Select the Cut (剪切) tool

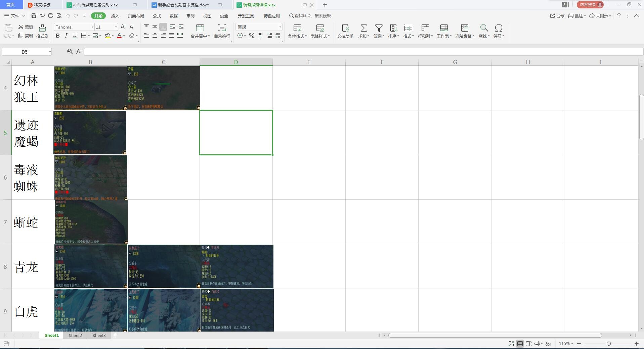(x=26, y=27)
